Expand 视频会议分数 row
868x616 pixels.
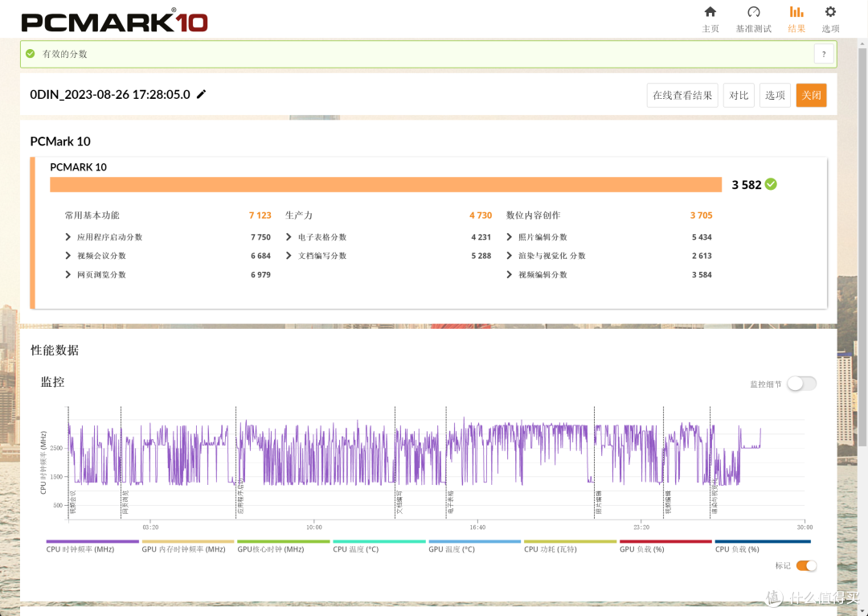[x=68, y=256]
